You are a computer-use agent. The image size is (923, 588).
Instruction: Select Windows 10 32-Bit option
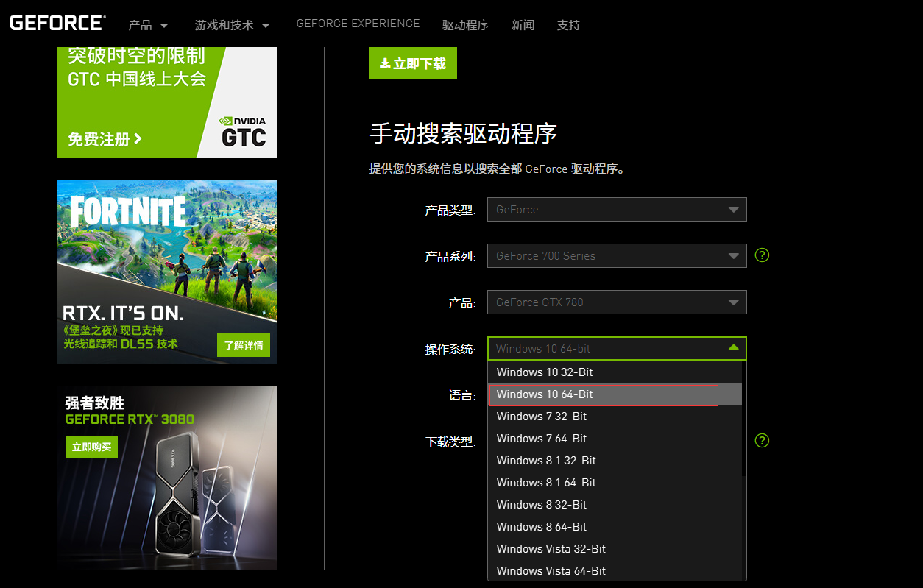[545, 372]
